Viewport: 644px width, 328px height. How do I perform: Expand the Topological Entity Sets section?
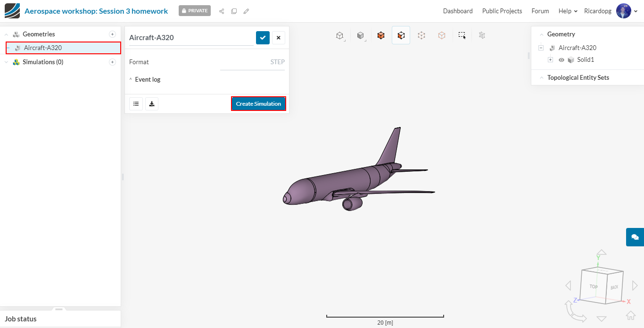coord(541,78)
